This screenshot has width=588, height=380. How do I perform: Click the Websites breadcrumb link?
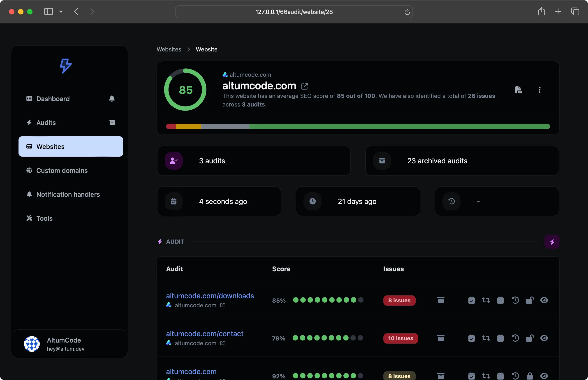(169, 49)
